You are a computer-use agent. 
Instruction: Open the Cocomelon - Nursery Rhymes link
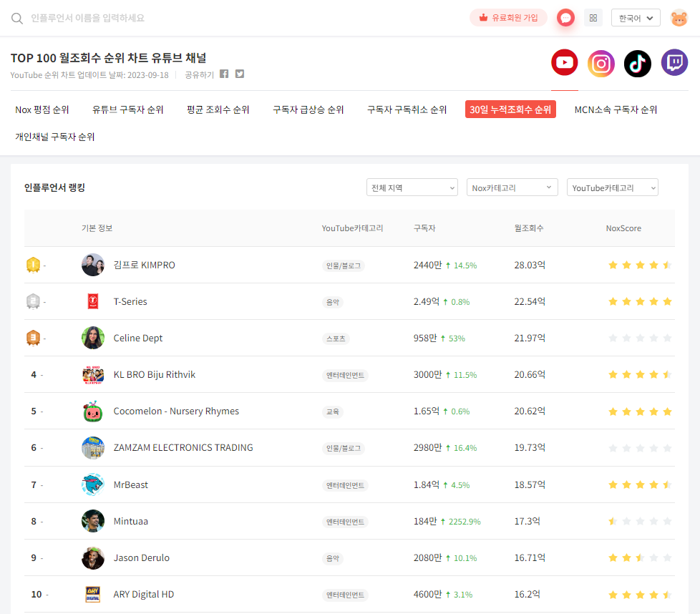[x=176, y=411]
